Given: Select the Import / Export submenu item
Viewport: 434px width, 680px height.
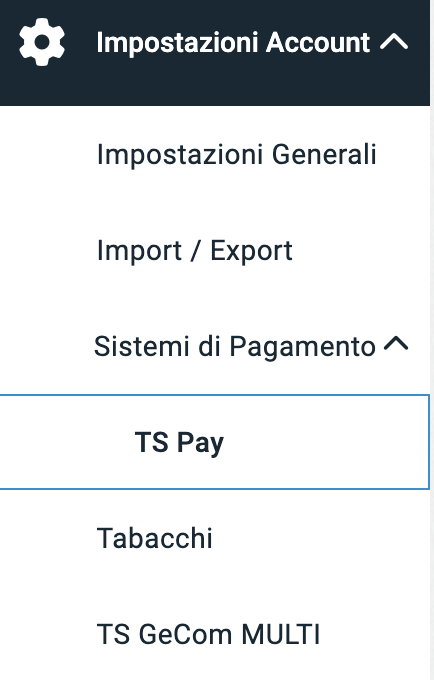Looking at the screenshot, I should tap(195, 251).
